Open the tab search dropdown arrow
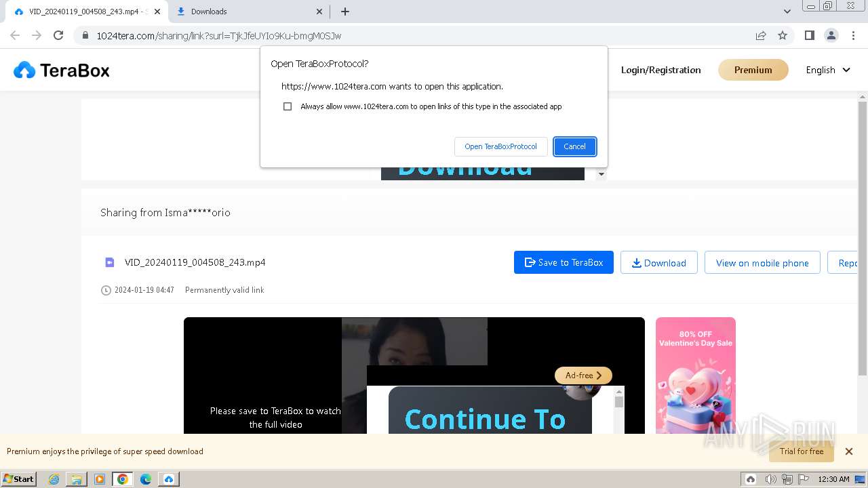The height and width of the screenshot is (488, 868). [787, 12]
